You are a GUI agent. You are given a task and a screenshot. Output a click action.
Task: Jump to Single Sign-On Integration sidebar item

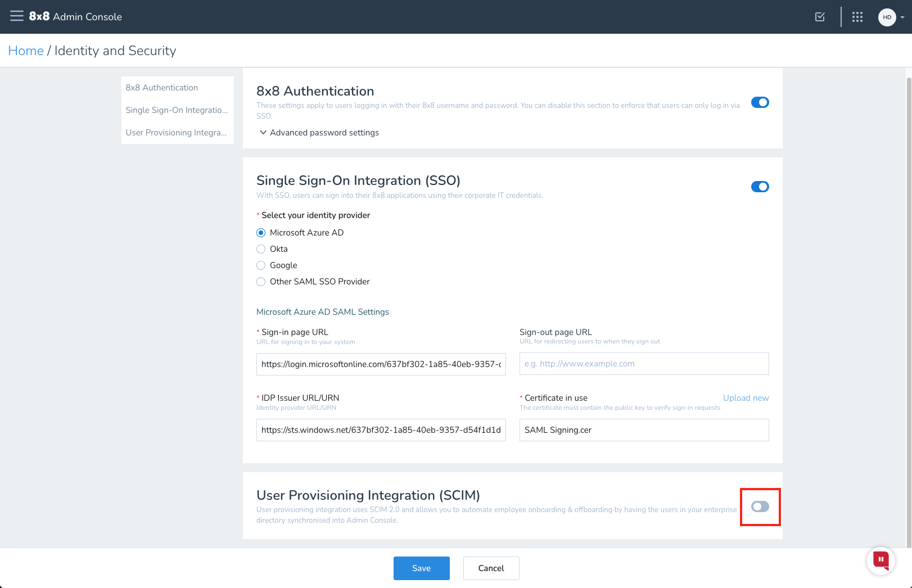pos(177,110)
